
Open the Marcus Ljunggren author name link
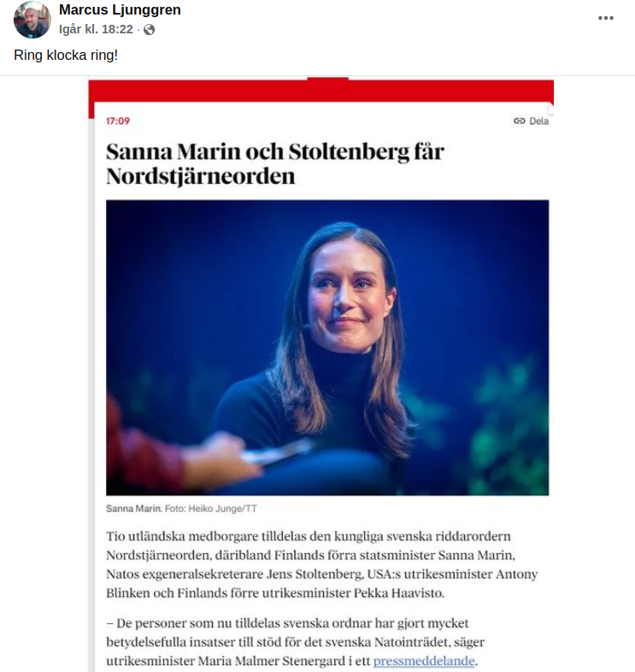(120, 10)
